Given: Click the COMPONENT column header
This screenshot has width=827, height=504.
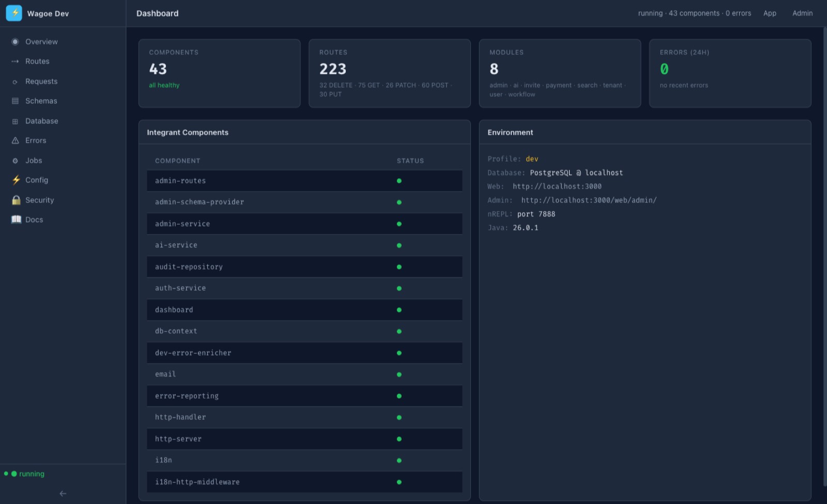Looking at the screenshot, I should [177, 161].
